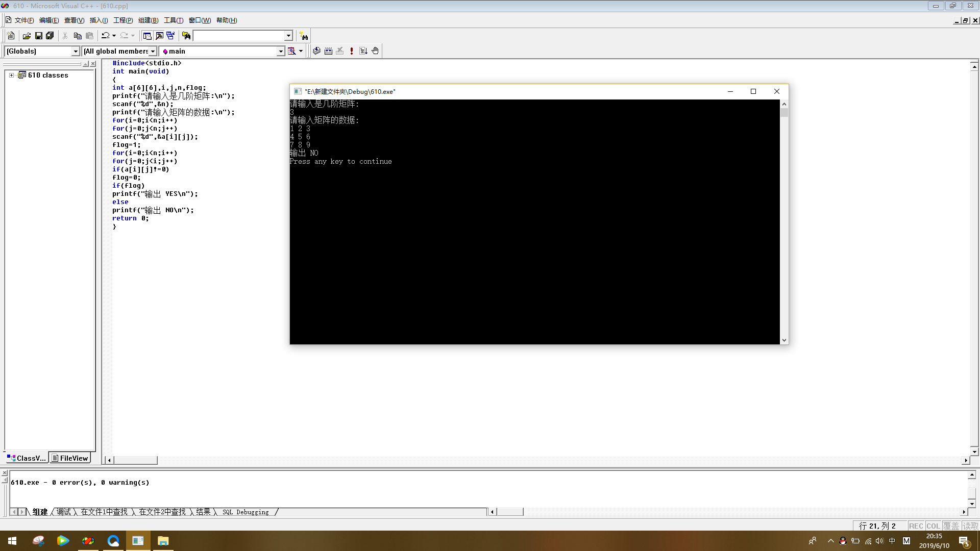Image resolution: width=980 pixels, height=551 pixels.
Task: Open the main function dropdown
Action: [x=280, y=51]
